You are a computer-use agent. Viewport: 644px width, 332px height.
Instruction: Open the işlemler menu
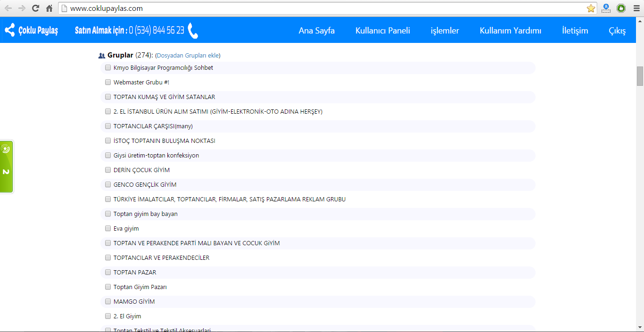pyautogui.click(x=445, y=31)
